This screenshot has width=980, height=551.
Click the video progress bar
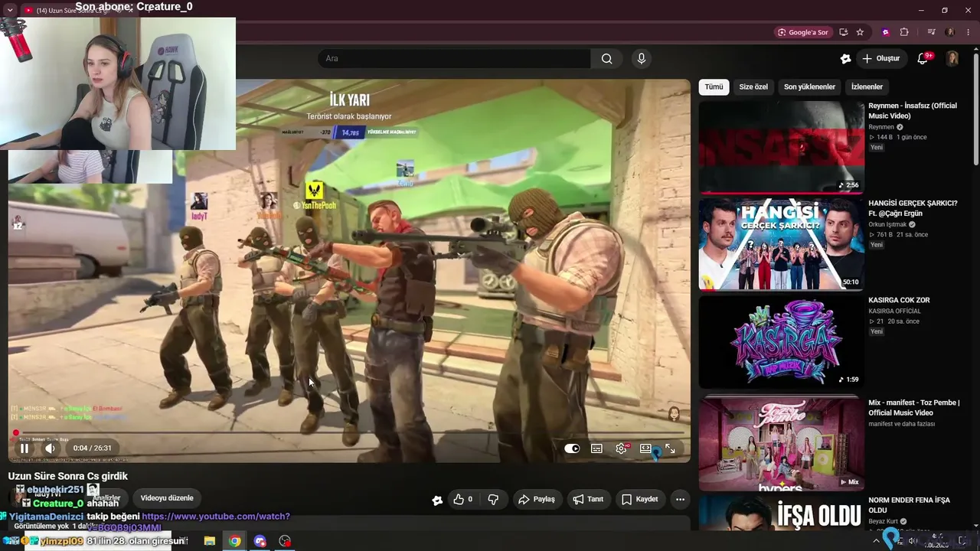tap(349, 433)
